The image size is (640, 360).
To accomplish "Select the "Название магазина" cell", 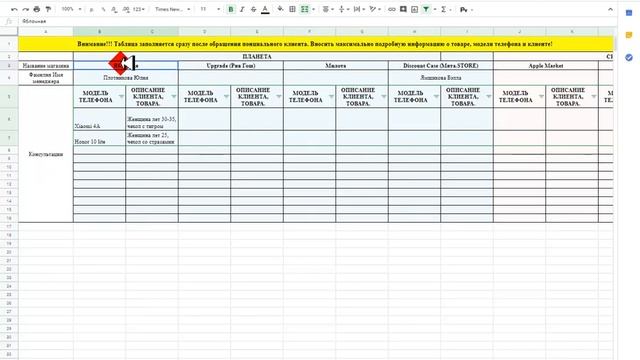I will (46, 65).
